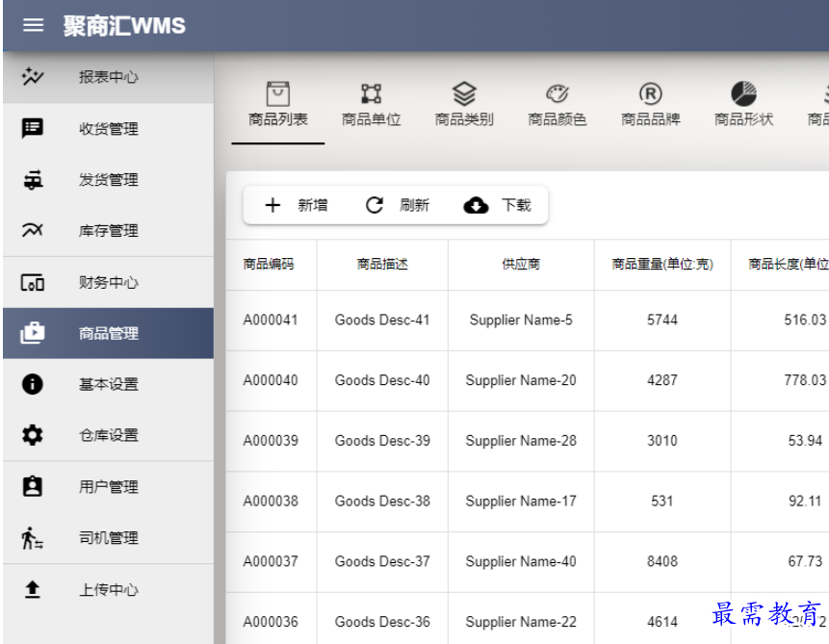Open the 商品品牌 tab

(650, 106)
